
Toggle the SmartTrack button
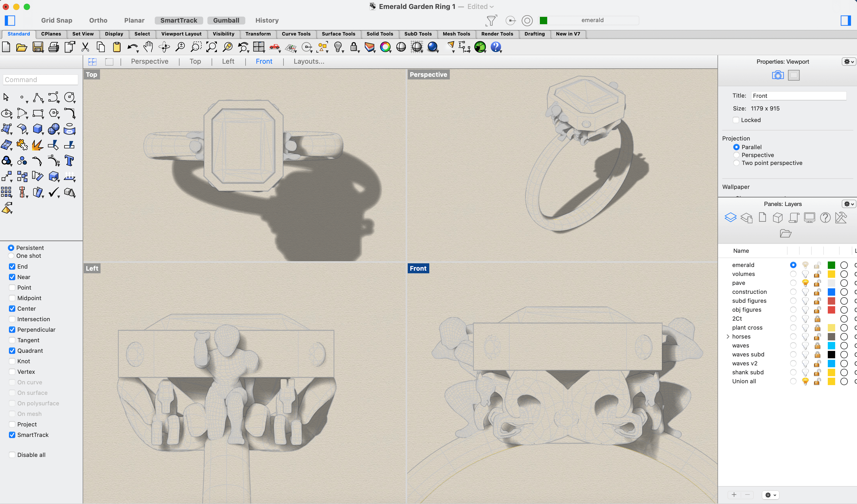click(x=178, y=21)
